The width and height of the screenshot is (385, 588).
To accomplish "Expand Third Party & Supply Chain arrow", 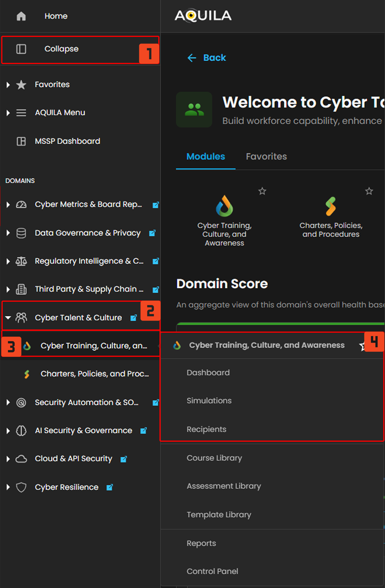I will (8, 289).
